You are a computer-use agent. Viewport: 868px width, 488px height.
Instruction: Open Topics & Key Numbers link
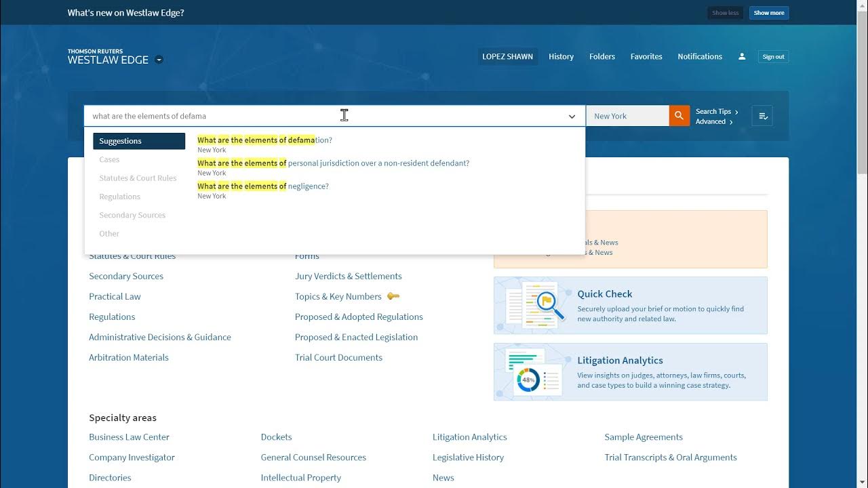click(x=338, y=296)
